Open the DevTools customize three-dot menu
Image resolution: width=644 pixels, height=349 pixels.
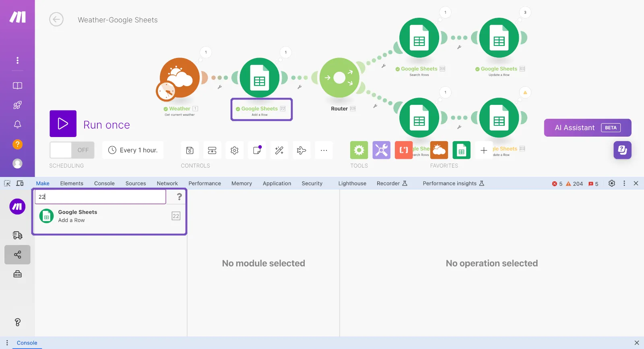tap(624, 183)
